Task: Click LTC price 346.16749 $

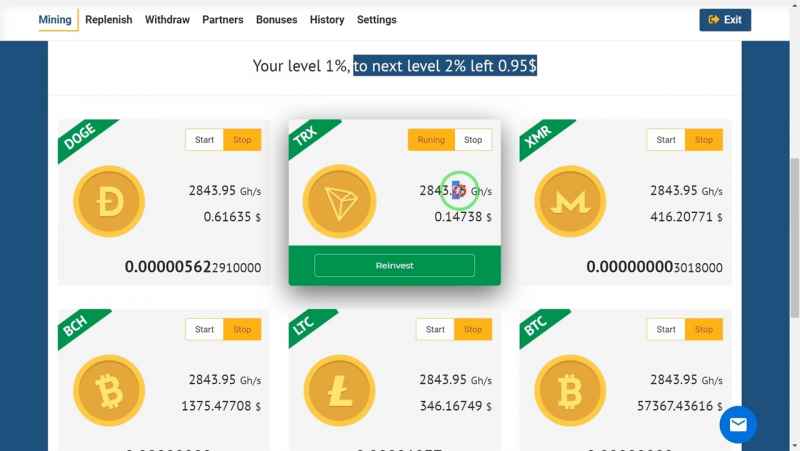Action: point(456,406)
